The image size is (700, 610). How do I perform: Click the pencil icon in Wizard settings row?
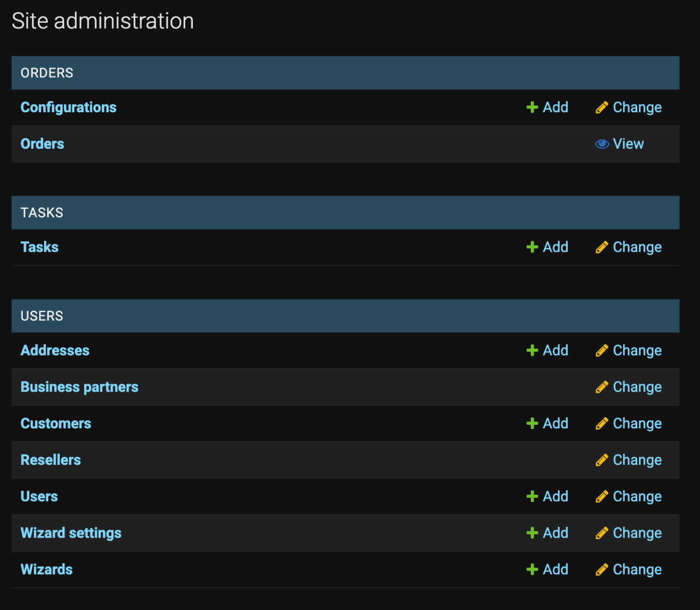(x=602, y=533)
